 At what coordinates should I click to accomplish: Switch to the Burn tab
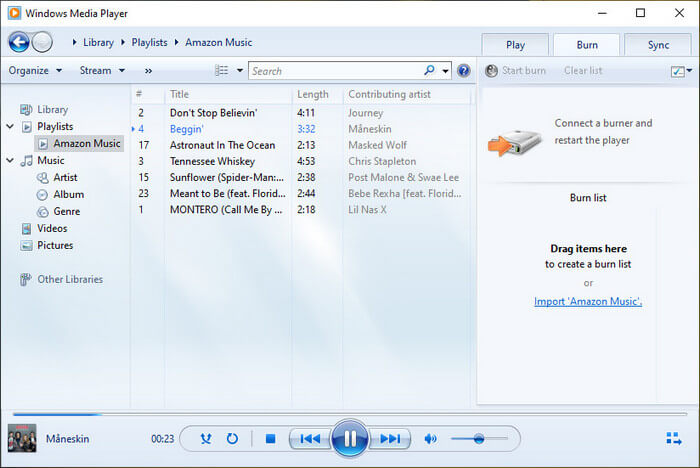[587, 45]
